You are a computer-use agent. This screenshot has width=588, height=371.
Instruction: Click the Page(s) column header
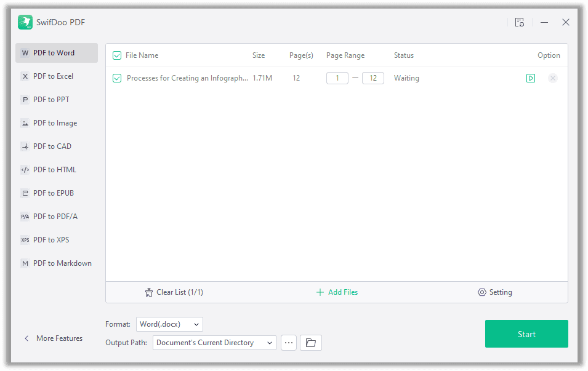click(301, 55)
